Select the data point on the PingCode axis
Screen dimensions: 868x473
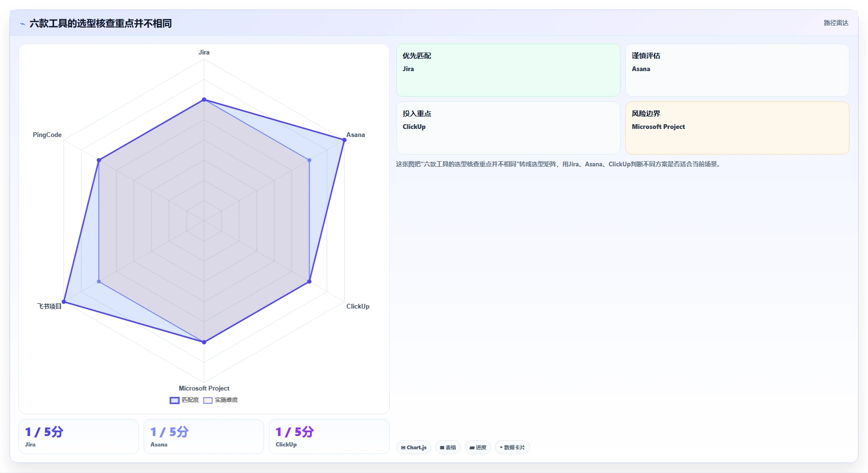(99, 160)
